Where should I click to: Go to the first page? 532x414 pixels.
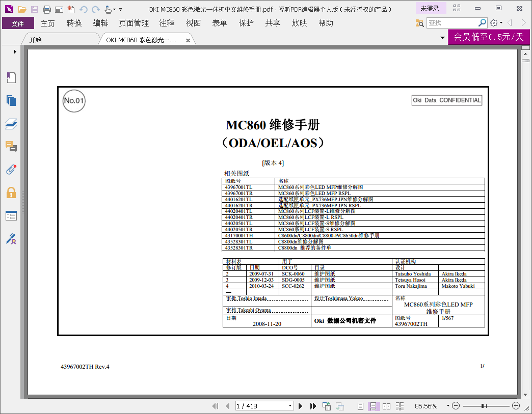coord(215,406)
